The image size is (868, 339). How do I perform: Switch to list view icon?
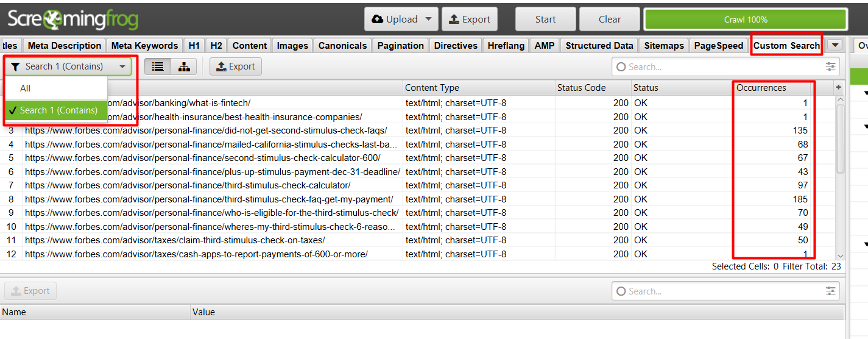[158, 66]
